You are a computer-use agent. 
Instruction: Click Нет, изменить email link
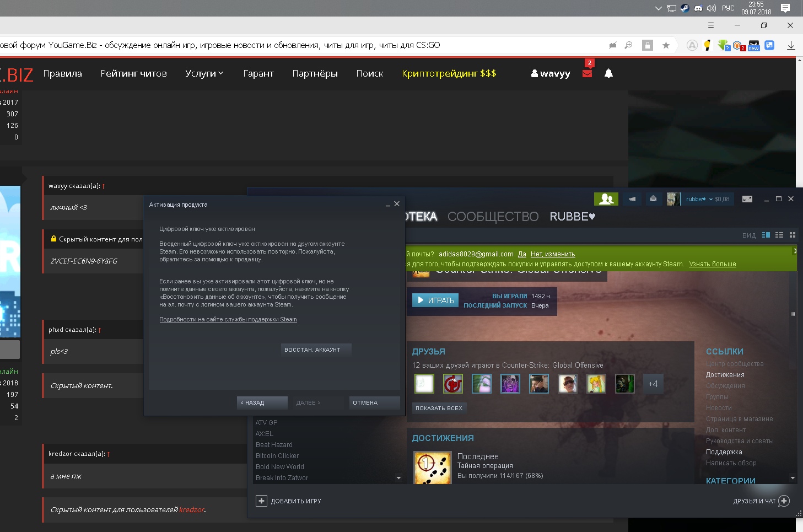tap(553, 254)
